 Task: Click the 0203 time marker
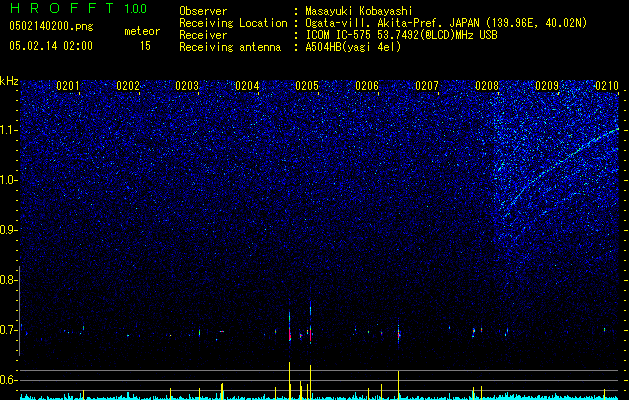(187, 86)
